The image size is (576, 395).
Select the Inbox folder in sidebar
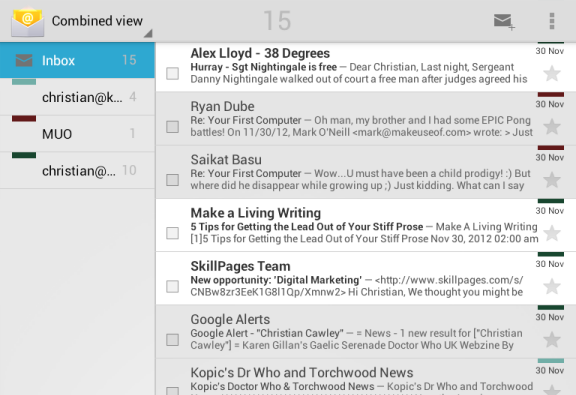(77, 60)
